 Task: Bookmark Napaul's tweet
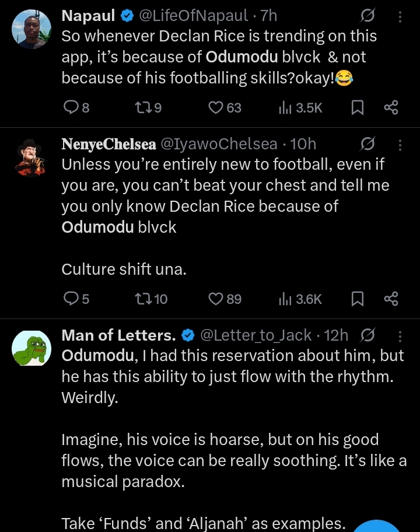click(358, 107)
